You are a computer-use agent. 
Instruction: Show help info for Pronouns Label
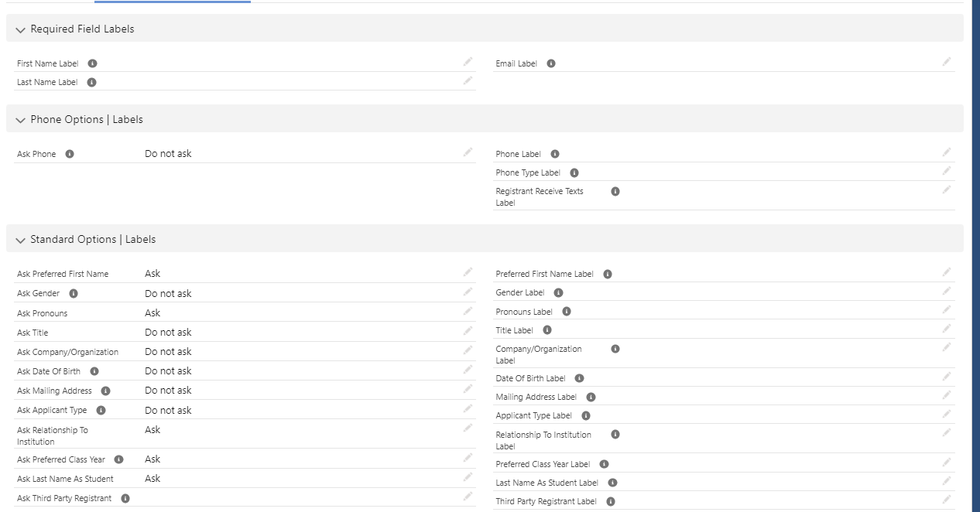[x=567, y=312]
